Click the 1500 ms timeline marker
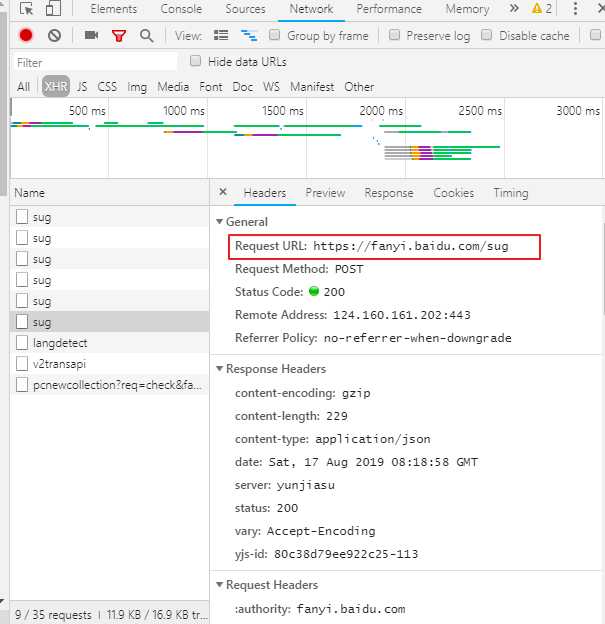Screen dimensions: 605x624 point(283,111)
